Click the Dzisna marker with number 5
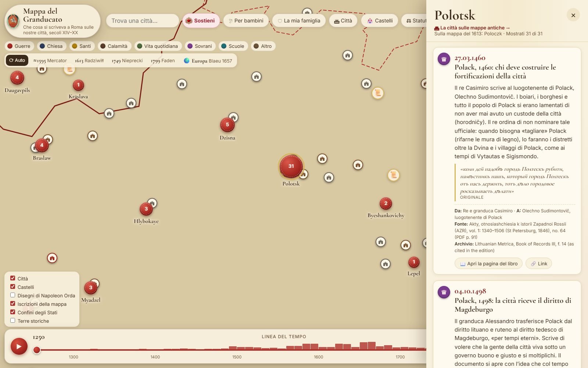588x368 pixels. pyautogui.click(x=227, y=125)
